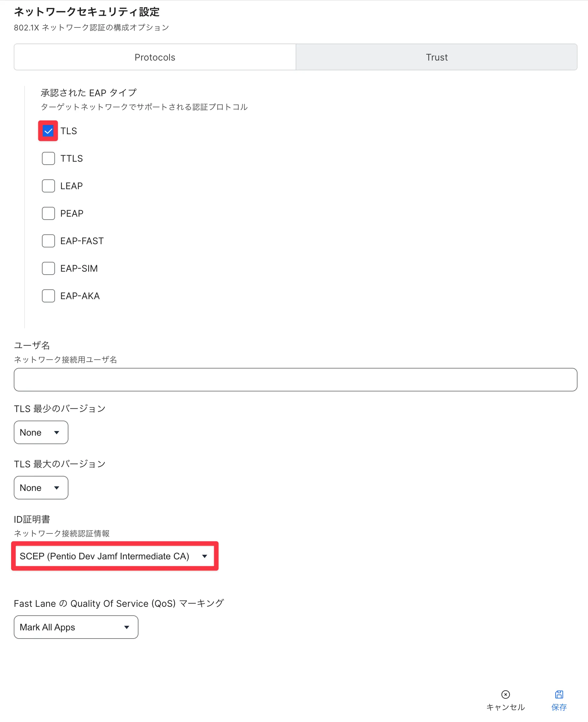
Task: Click the cancel circle-x icon
Action: [x=505, y=694]
